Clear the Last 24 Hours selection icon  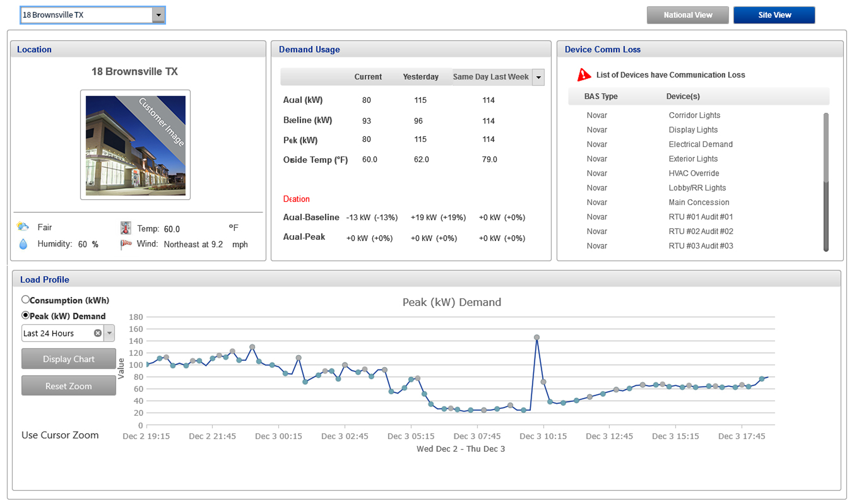[x=98, y=333]
